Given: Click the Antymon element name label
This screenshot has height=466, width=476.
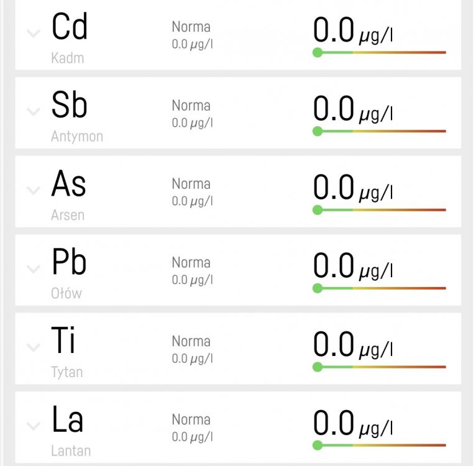Looking at the screenshot, I should coord(77,137).
